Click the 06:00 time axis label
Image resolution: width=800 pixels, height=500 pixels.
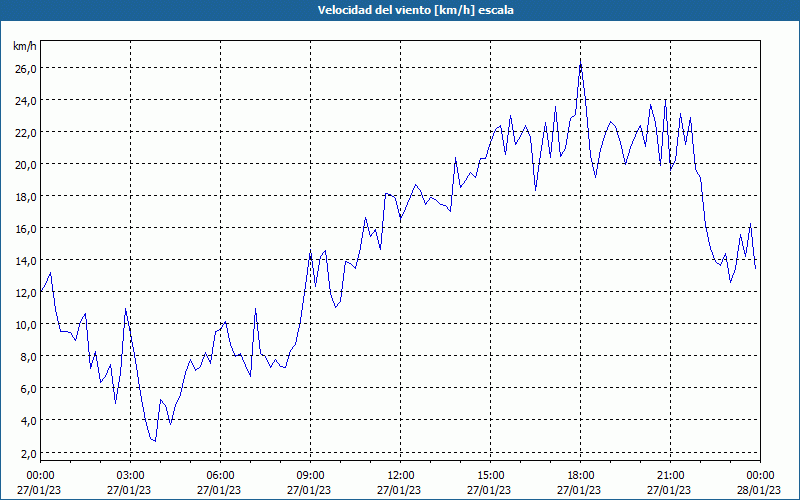[x=220, y=476]
